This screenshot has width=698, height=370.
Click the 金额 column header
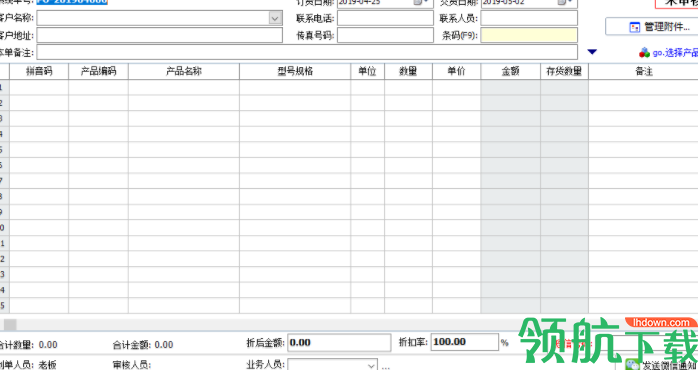(511, 72)
